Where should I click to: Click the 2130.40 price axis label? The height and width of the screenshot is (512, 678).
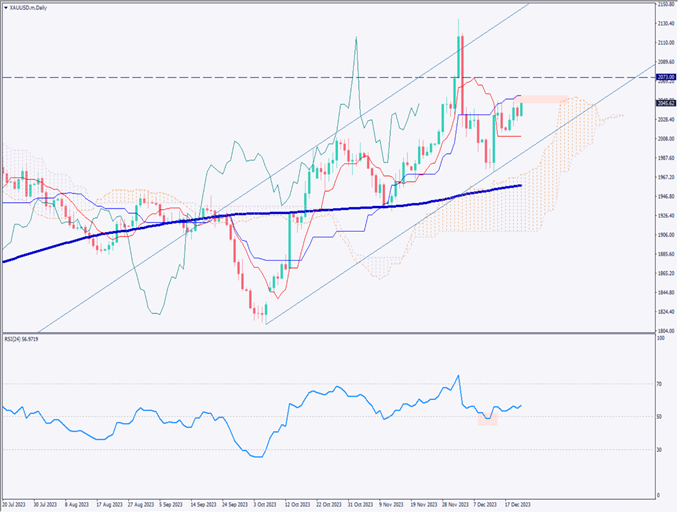point(664,23)
